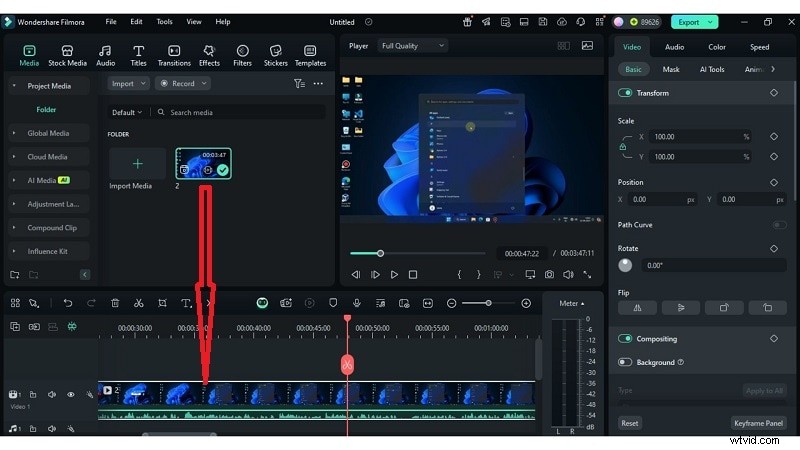Click the voiceover microphone icon
The width and height of the screenshot is (800, 450).
click(x=356, y=303)
